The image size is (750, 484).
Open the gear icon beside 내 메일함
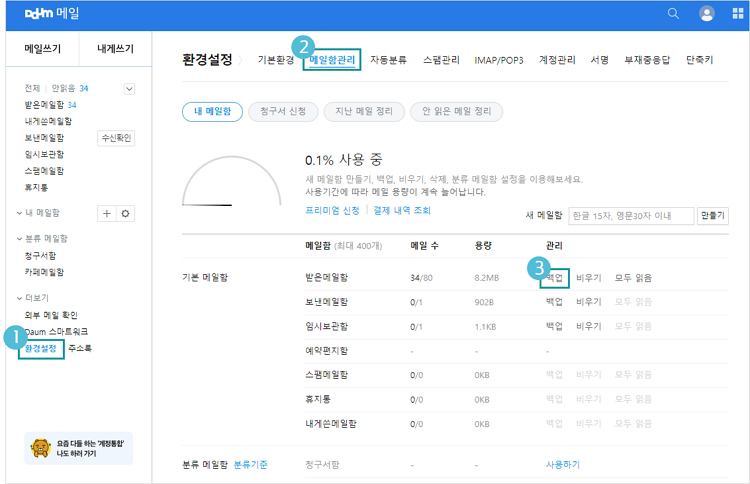pos(126,213)
